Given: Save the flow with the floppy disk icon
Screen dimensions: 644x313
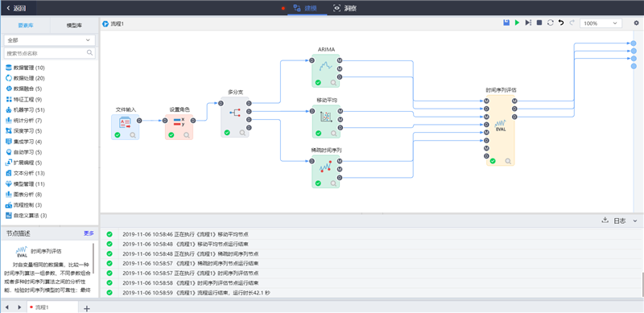Looking at the screenshot, I should click(x=506, y=23).
